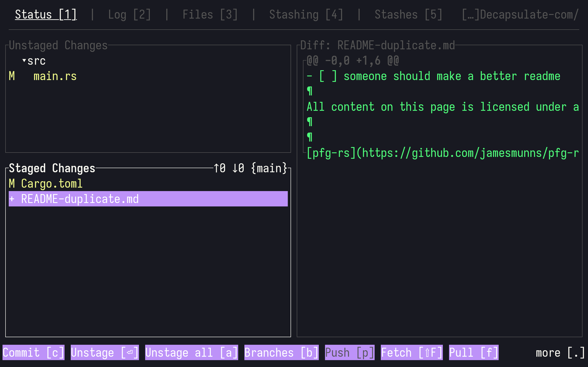Go to the Stashing [4] tab

coord(306,14)
